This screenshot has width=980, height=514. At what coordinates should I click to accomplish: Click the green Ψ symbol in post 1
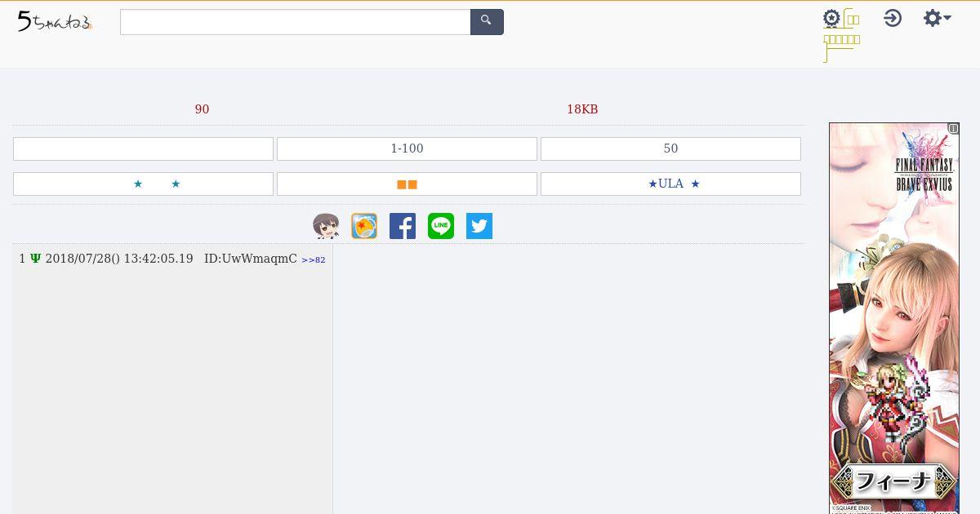(x=35, y=259)
